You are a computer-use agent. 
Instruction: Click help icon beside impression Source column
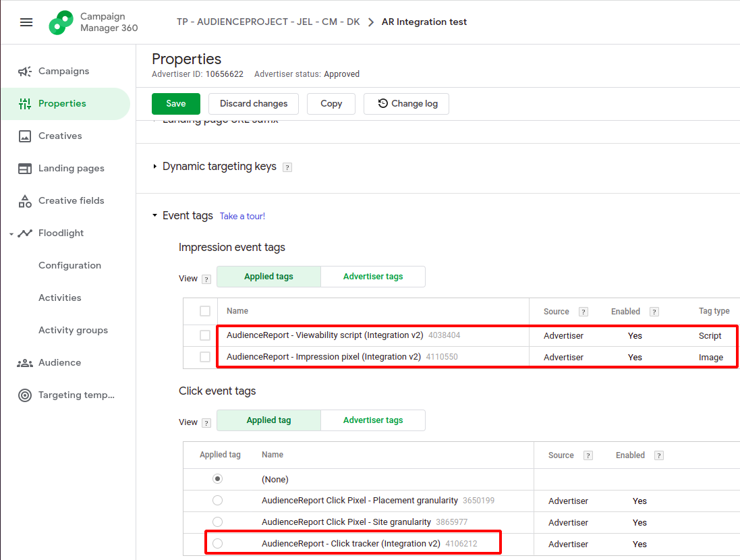pyautogui.click(x=584, y=312)
